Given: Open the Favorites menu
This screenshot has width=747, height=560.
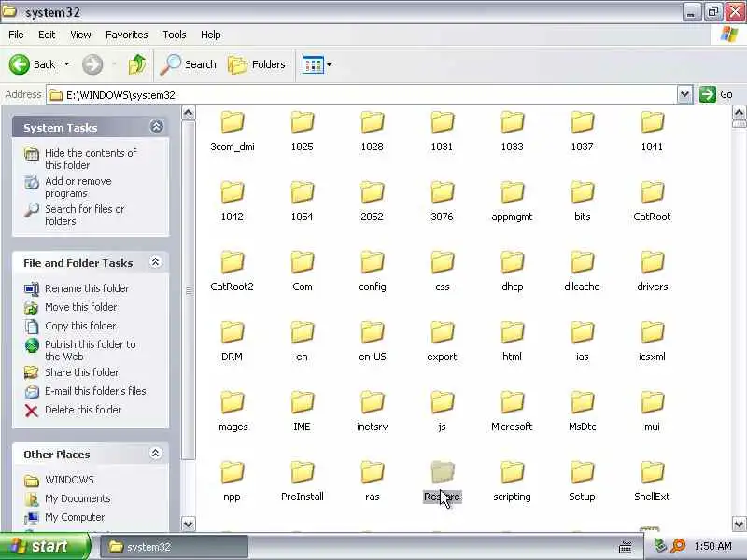Looking at the screenshot, I should coord(127,35).
